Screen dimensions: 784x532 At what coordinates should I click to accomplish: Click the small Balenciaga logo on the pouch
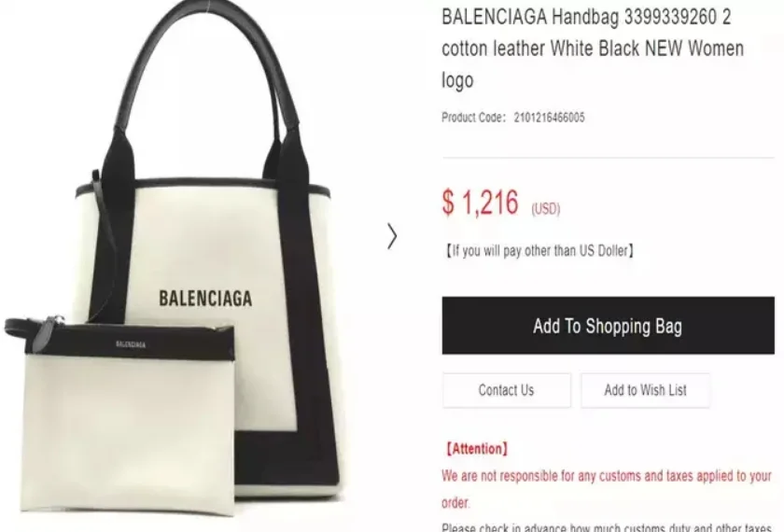click(x=131, y=344)
